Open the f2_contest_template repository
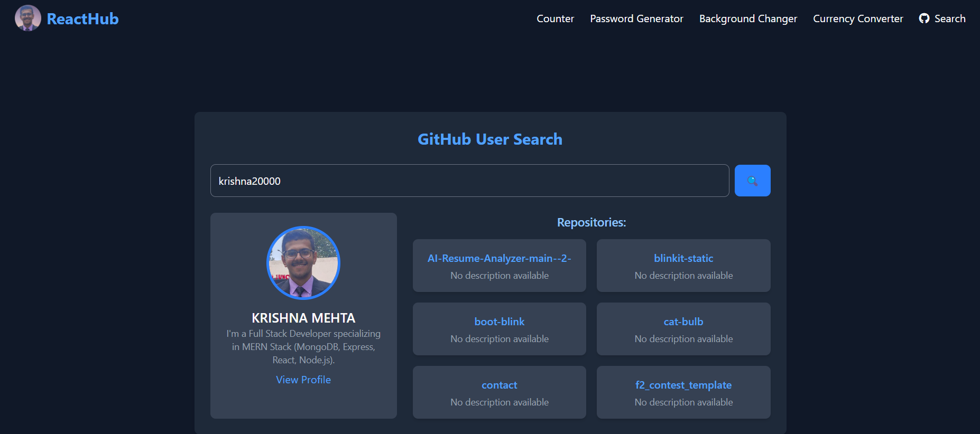This screenshot has height=434, width=980. [683, 385]
